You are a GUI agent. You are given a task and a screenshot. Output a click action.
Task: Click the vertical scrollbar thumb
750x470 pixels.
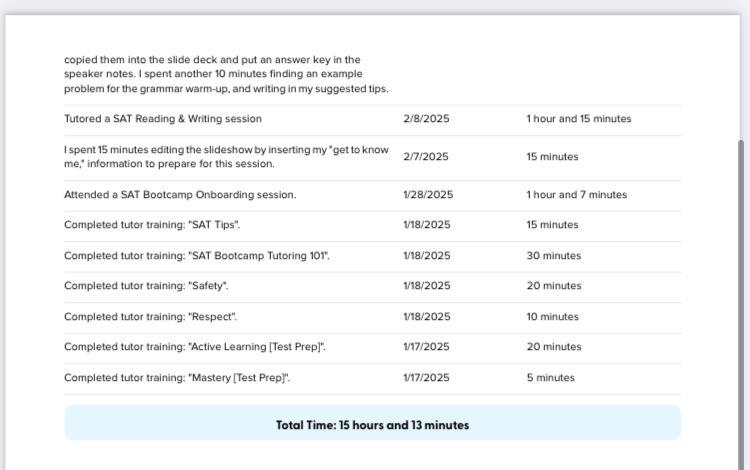741,300
